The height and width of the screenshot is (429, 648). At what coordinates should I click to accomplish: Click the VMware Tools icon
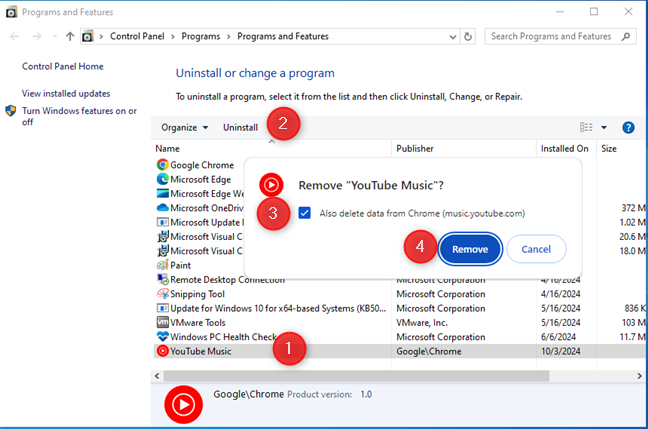click(162, 322)
